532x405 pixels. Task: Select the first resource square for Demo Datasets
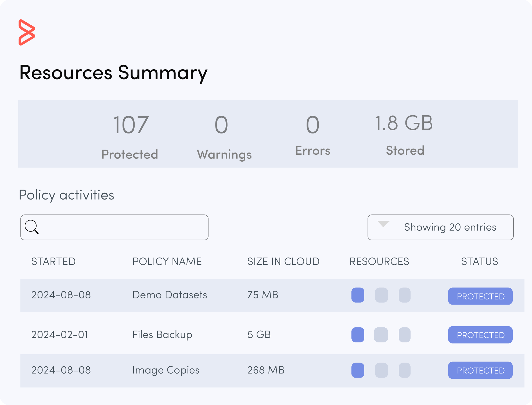(358, 295)
